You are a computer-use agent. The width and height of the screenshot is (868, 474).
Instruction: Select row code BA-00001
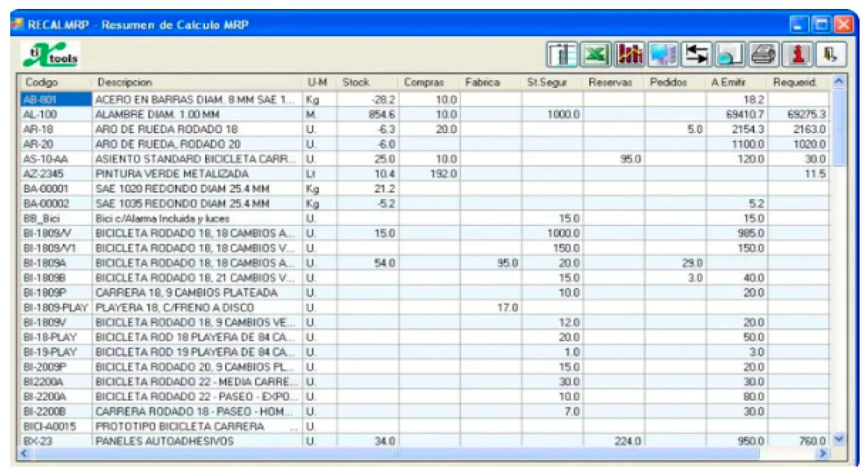pos(56,189)
